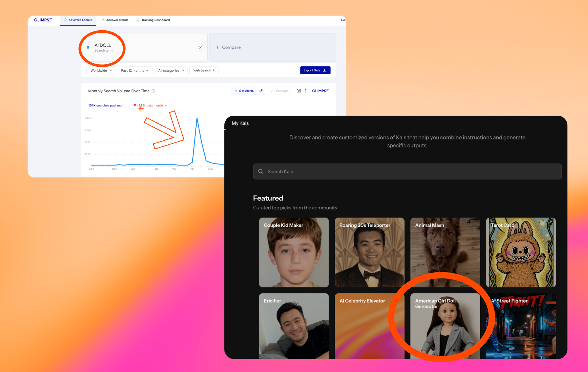
Task: Click the search icon in the Search Kais bar
Action: coord(261,171)
